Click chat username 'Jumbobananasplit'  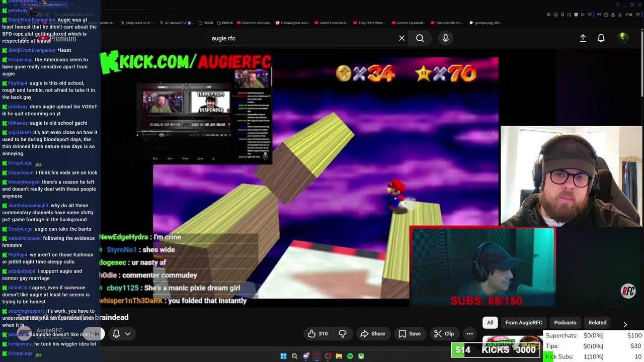point(28,206)
